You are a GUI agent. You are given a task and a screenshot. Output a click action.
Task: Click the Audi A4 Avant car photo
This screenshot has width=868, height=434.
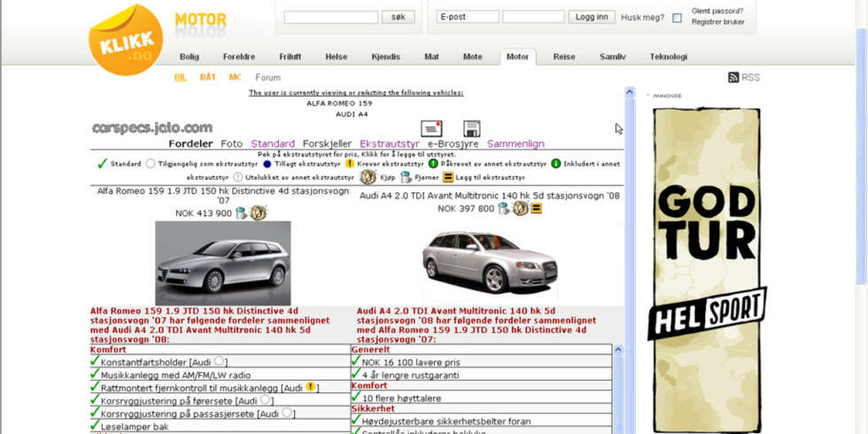point(490,261)
